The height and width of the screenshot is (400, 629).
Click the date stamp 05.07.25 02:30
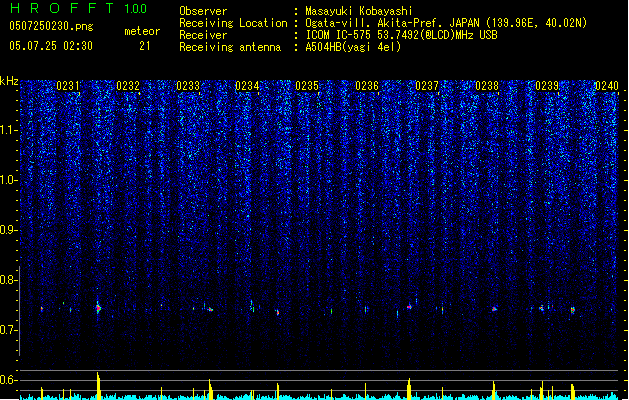pos(51,46)
